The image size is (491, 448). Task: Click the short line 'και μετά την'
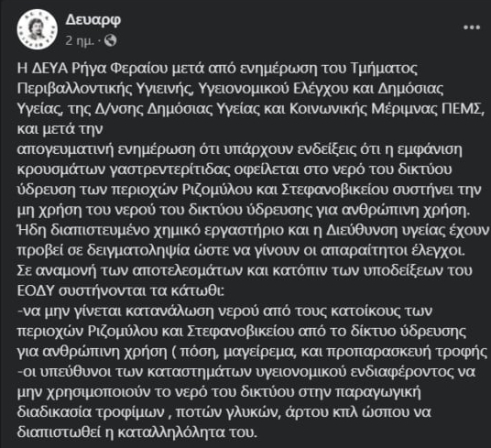[60, 129]
